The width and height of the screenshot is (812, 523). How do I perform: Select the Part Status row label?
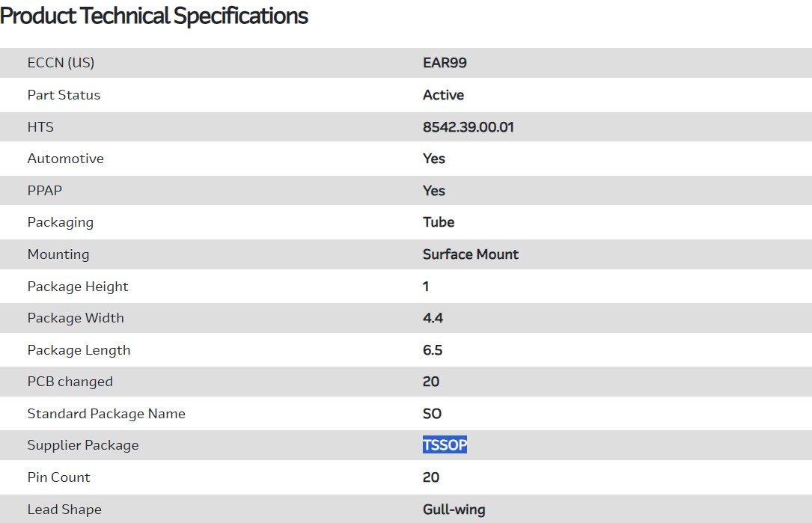pyautogui.click(x=64, y=95)
